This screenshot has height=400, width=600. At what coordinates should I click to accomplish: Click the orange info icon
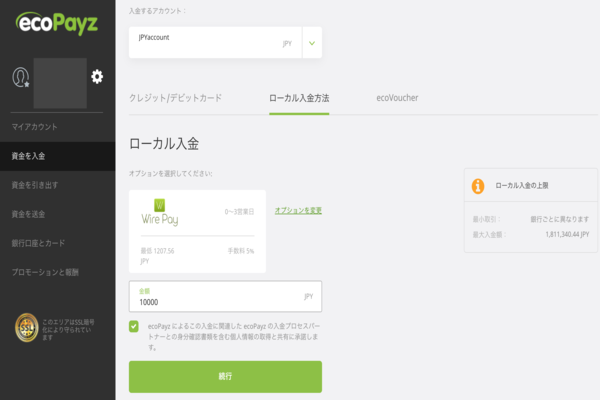coord(478,186)
